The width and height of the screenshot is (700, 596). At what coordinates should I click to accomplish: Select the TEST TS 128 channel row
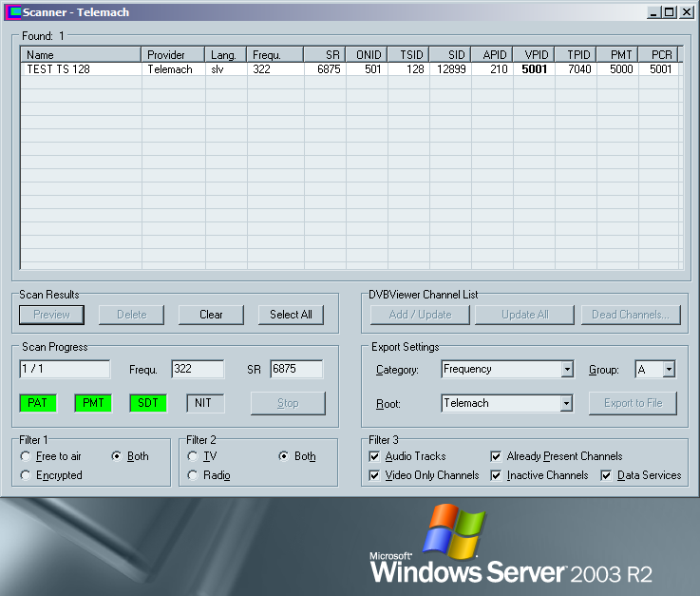click(351, 69)
